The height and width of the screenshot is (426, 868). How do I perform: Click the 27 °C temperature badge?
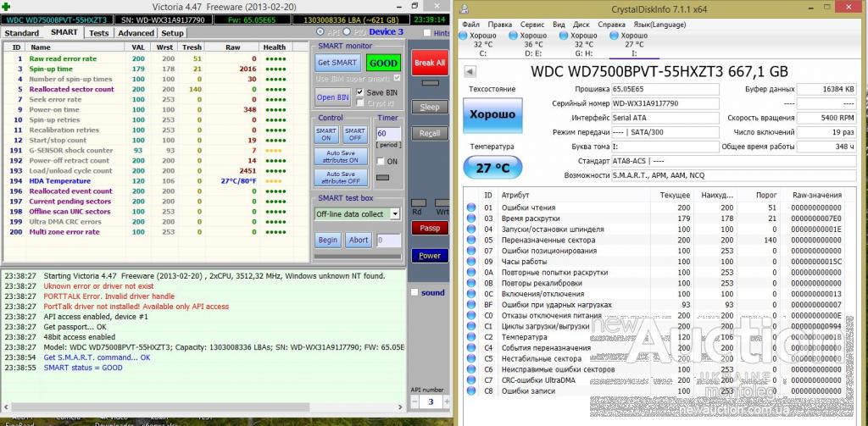point(492,168)
